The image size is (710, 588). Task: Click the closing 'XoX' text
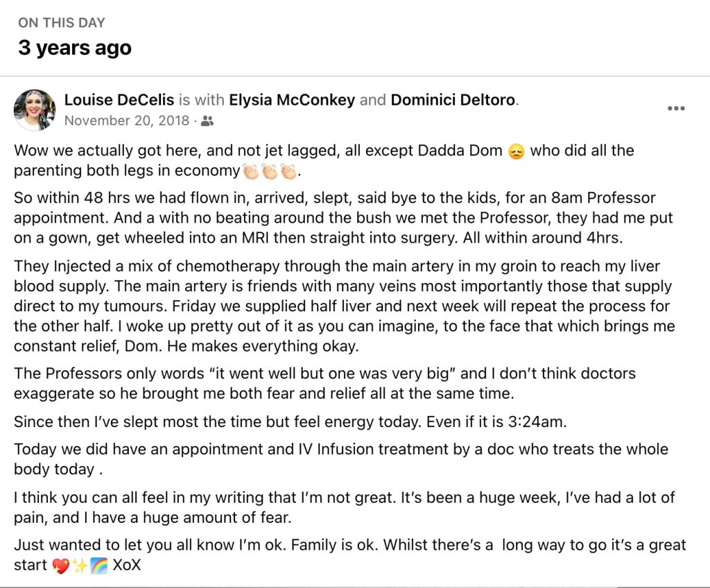[127, 565]
